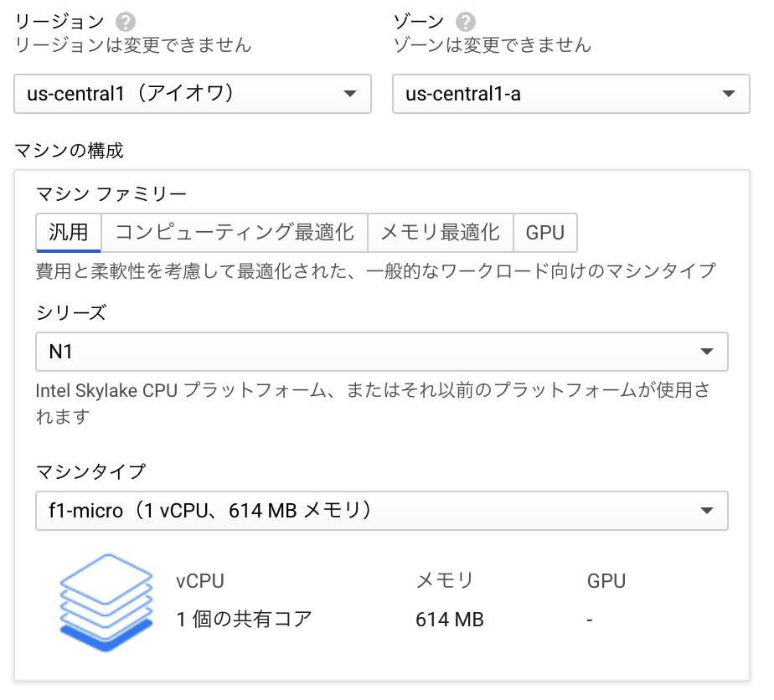
Task: Click the dropdown arrow on the マシンタイプ selector
Action: (x=710, y=511)
